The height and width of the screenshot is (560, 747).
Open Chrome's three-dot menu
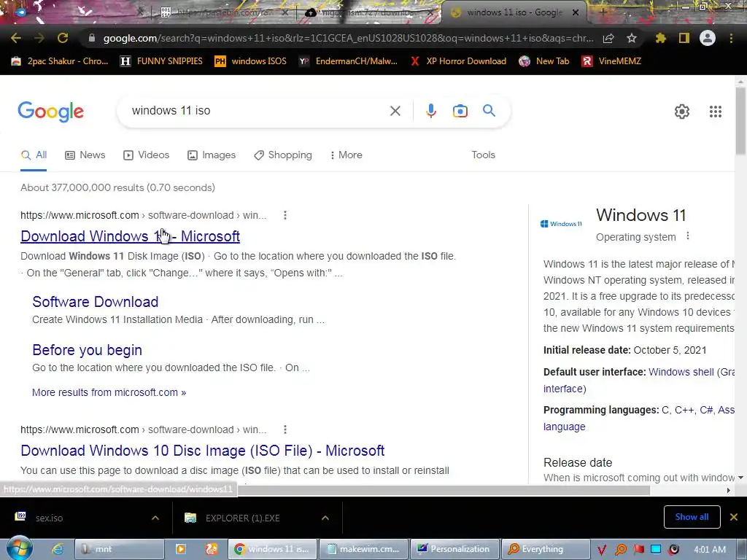coord(731,38)
